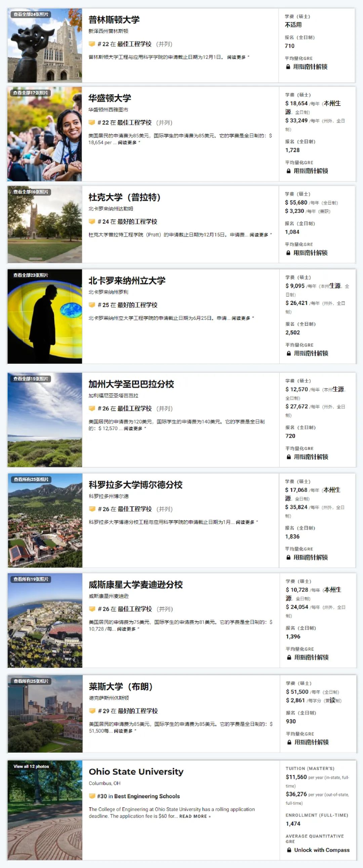Click the ranking badge icon for 北卡罗来纳州立大学
The height and width of the screenshot is (868, 363).
92,305
